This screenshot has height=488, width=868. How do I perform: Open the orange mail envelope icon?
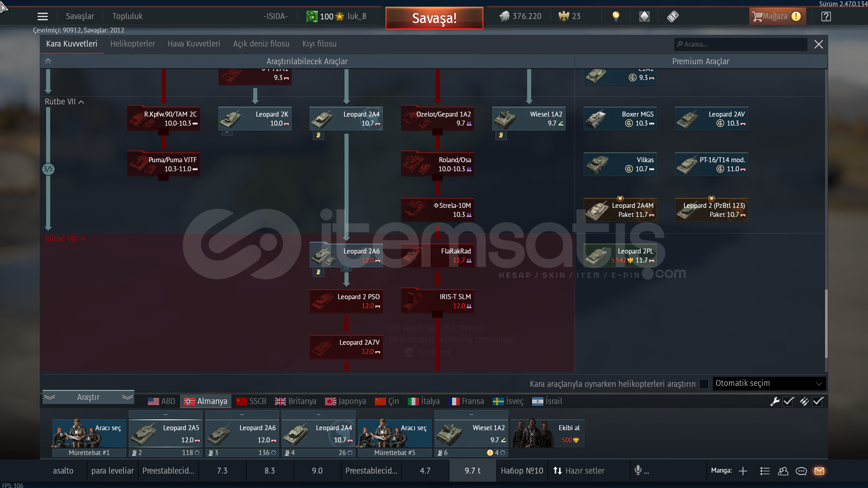click(819, 471)
